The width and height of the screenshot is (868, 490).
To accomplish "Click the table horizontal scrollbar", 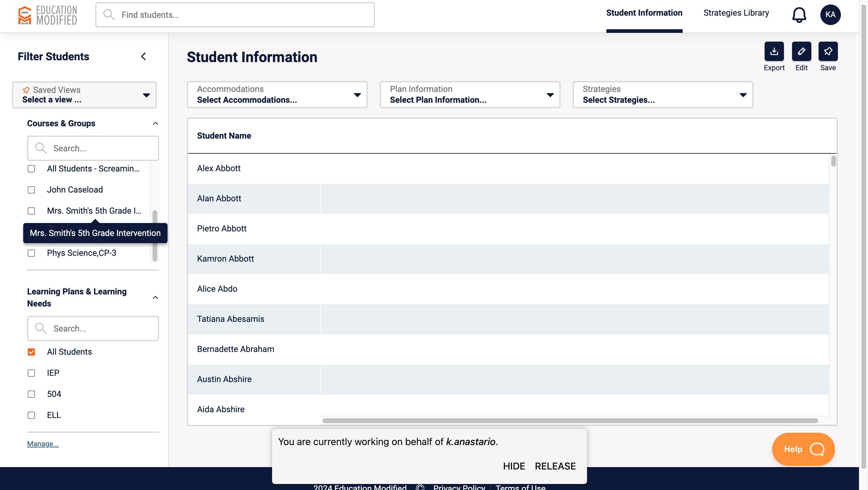I will pos(570,421).
